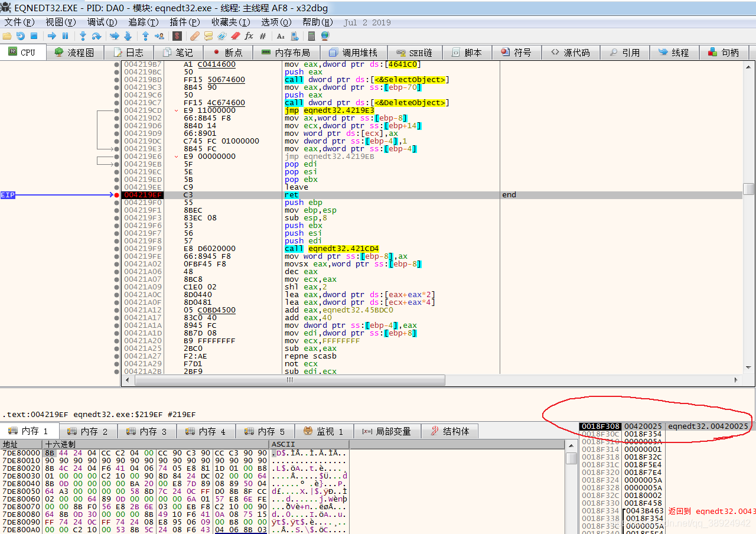Image resolution: width=756 pixels, height=534 pixels.
Task: Click the A₂ Strings references icon
Action: click(x=281, y=36)
